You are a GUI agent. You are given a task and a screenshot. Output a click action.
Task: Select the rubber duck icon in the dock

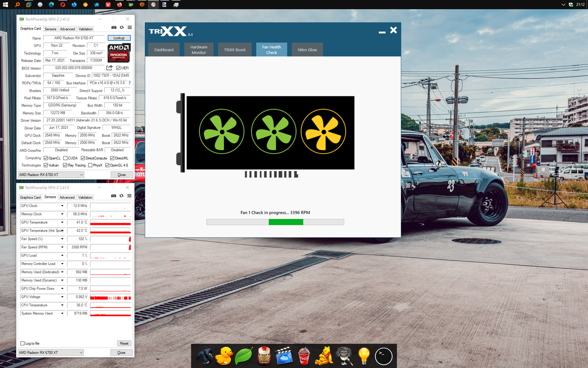pyautogui.click(x=225, y=355)
